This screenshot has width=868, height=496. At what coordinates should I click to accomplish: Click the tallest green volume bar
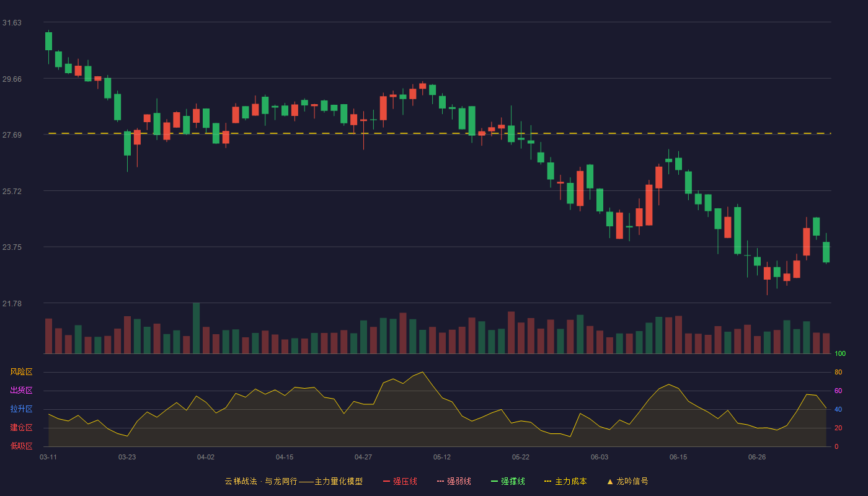[196, 328]
